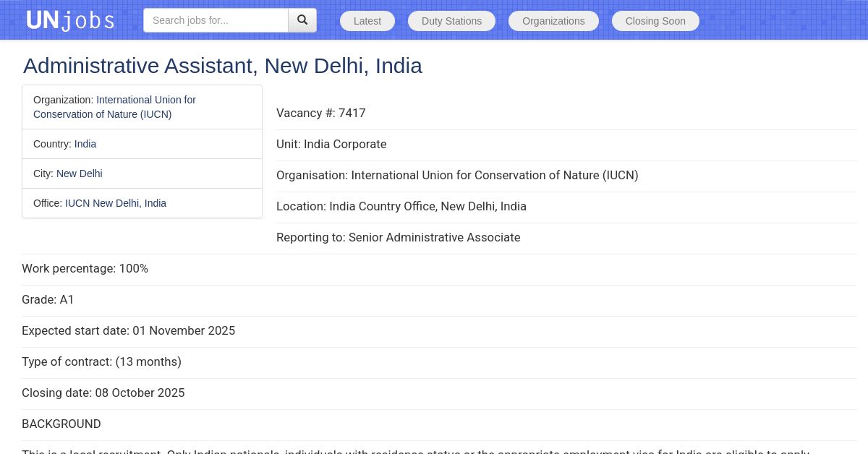
Task: Open the New Delhi city link
Action: click(80, 174)
